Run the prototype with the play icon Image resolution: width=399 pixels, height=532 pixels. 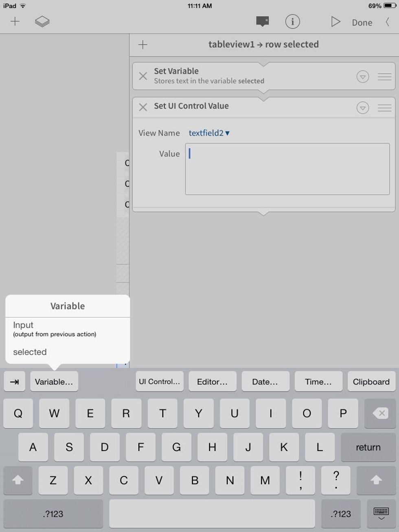tap(335, 22)
